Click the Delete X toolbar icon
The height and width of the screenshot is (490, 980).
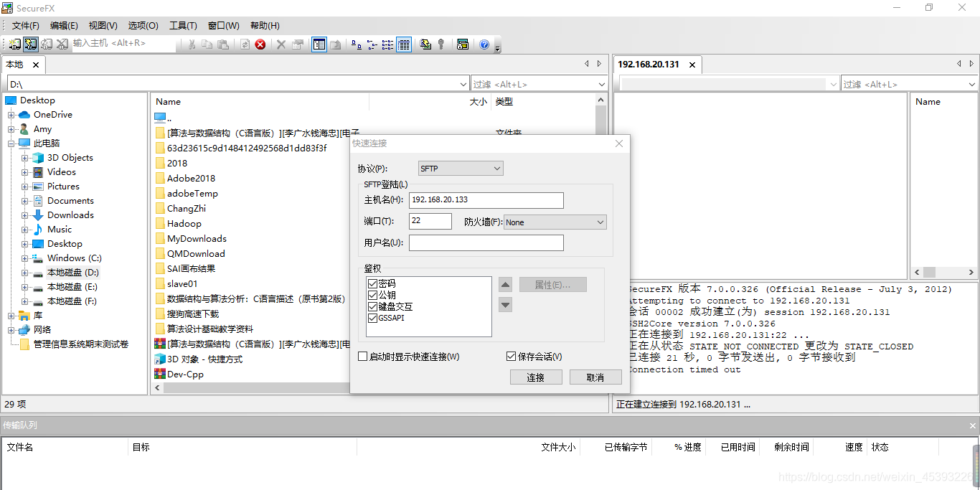(281, 44)
